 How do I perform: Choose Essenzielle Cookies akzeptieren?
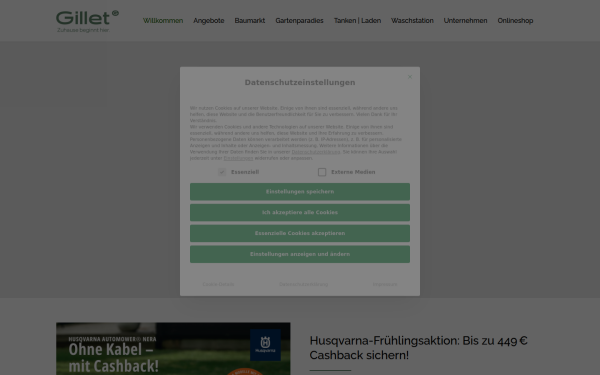(300, 233)
